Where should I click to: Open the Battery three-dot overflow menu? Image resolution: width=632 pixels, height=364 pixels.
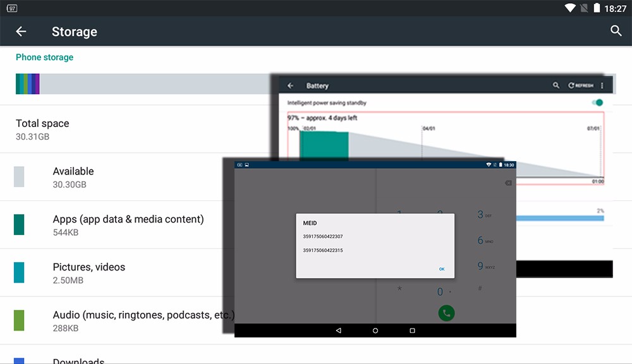point(602,85)
